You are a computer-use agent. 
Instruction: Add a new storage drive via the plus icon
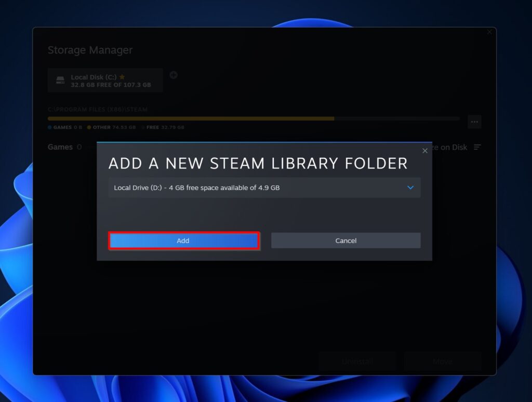point(173,75)
